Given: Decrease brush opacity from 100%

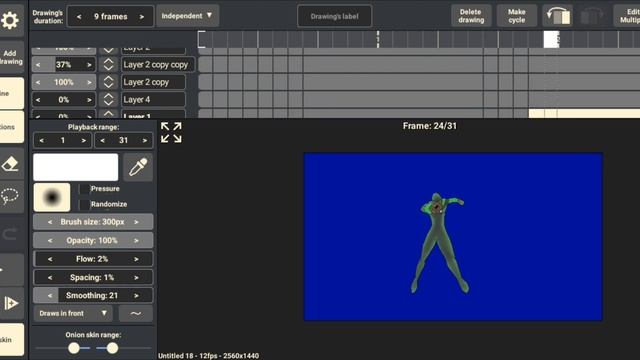Looking at the screenshot, I should click(50, 240).
